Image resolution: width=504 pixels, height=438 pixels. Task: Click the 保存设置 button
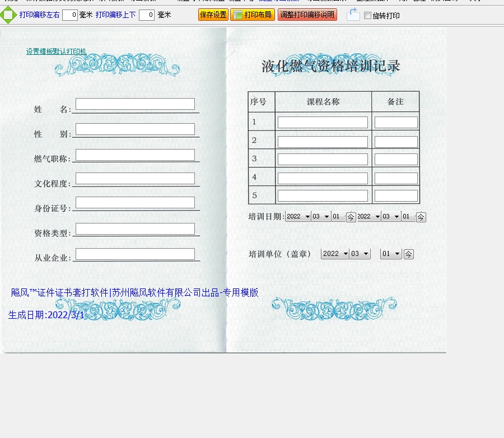pyautogui.click(x=213, y=15)
